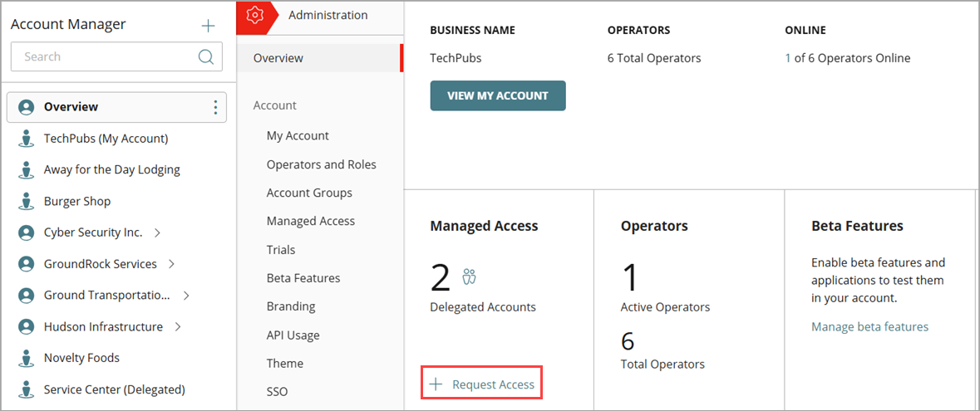Expand the GroundRock Services account

[x=172, y=264]
